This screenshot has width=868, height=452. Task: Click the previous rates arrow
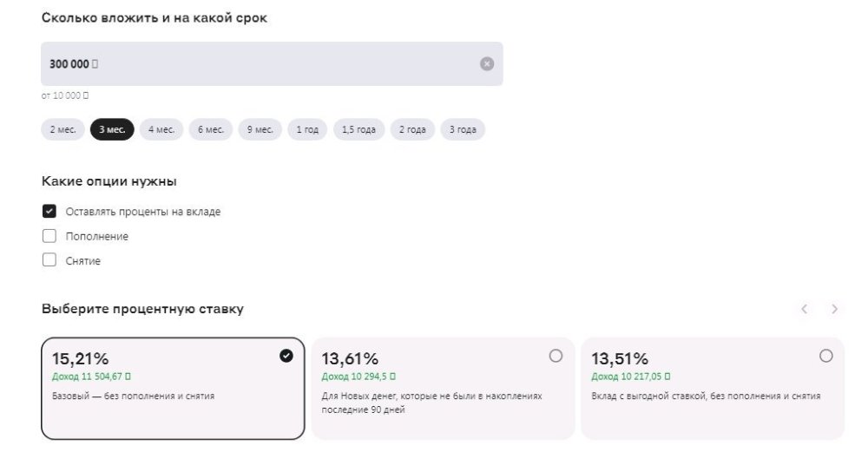pyautogui.click(x=805, y=309)
